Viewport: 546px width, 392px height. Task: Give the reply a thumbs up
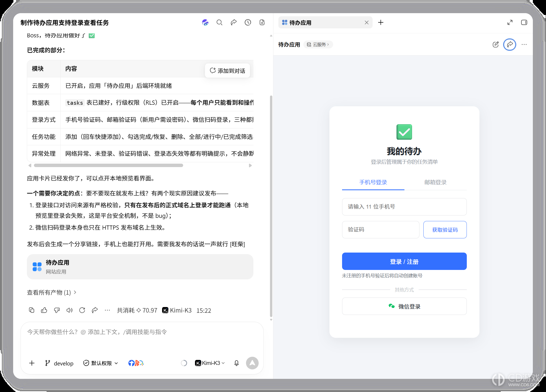click(44, 310)
